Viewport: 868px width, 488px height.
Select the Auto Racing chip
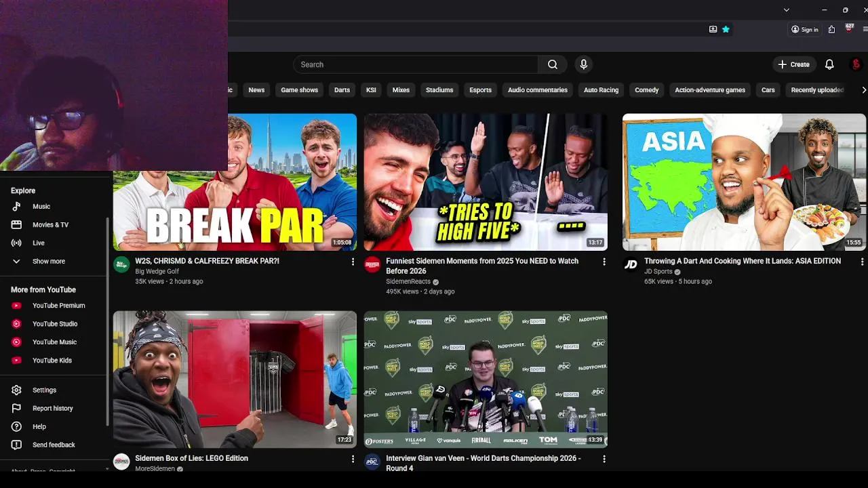(601, 89)
